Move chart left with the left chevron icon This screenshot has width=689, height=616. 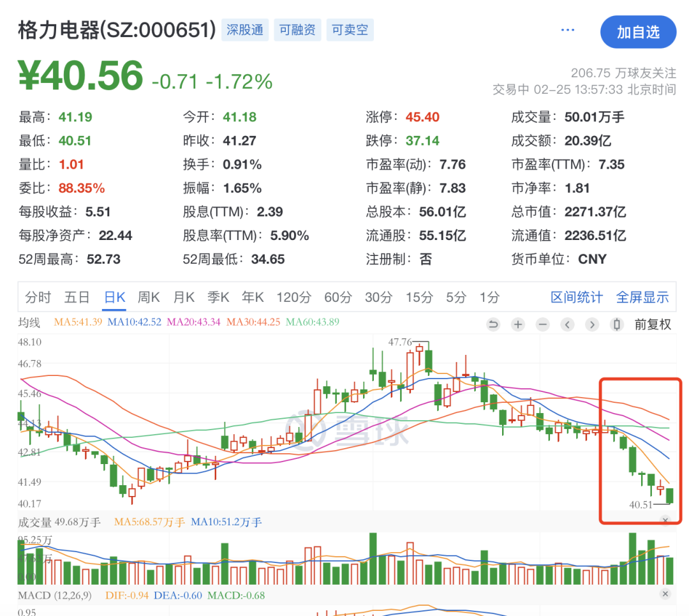[x=567, y=324]
